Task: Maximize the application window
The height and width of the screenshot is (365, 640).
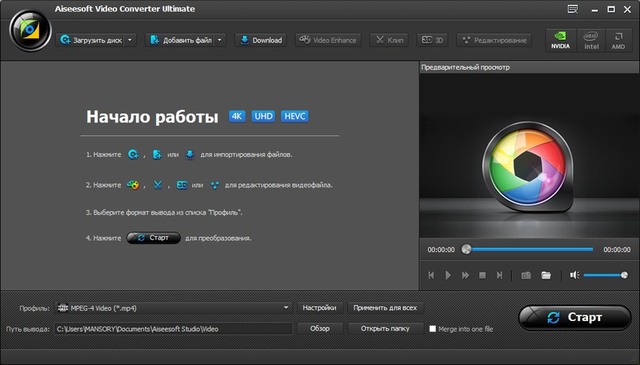Action: click(x=611, y=9)
